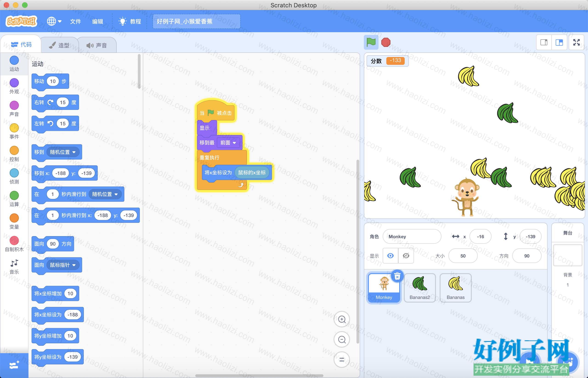Open 前面 dropdown in 移到最 script block
588x378 pixels.
click(x=228, y=143)
